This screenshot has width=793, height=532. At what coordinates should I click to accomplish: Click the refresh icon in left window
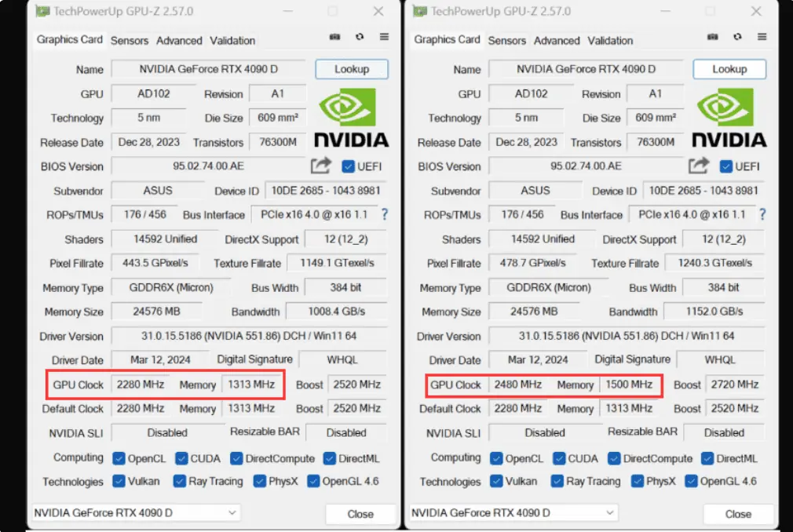(360, 38)
